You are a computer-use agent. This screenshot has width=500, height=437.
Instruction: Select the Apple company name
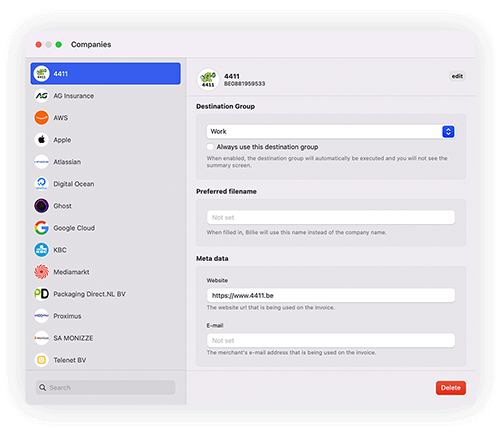(x=62, y=140)
